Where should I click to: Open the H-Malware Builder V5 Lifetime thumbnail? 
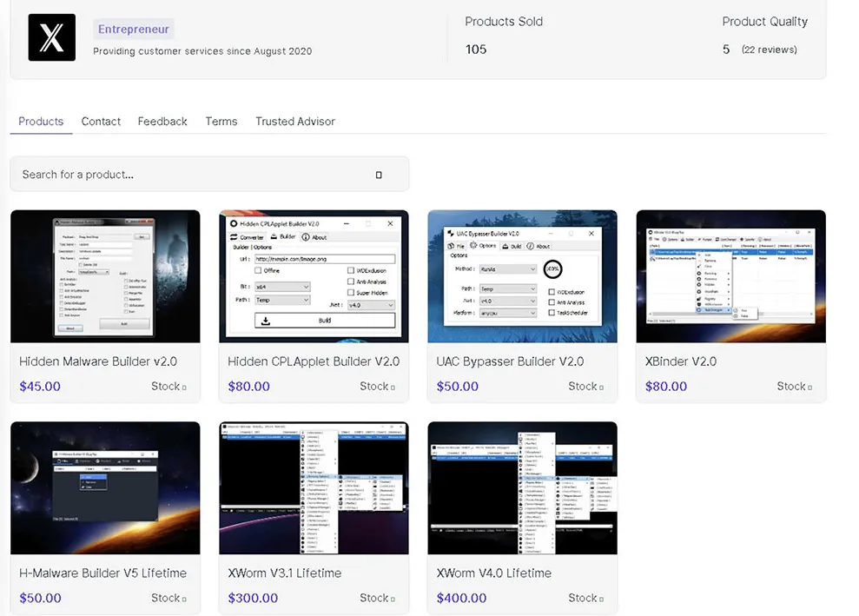(x=105, y=487)
